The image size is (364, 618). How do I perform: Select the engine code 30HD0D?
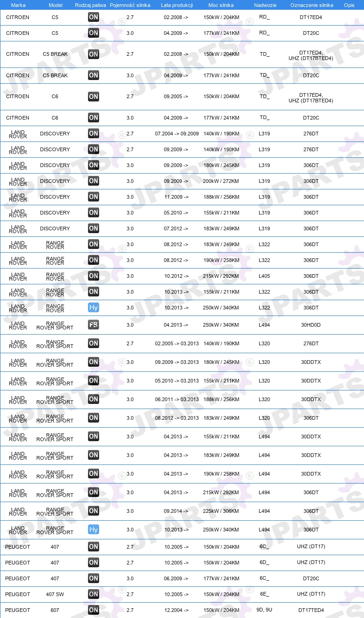(311, 325)
